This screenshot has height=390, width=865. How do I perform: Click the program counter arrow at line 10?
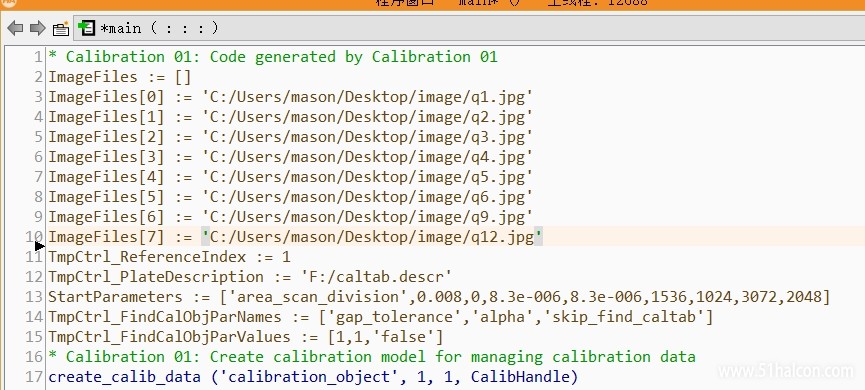pyautogui.click(x=39, y=245)
